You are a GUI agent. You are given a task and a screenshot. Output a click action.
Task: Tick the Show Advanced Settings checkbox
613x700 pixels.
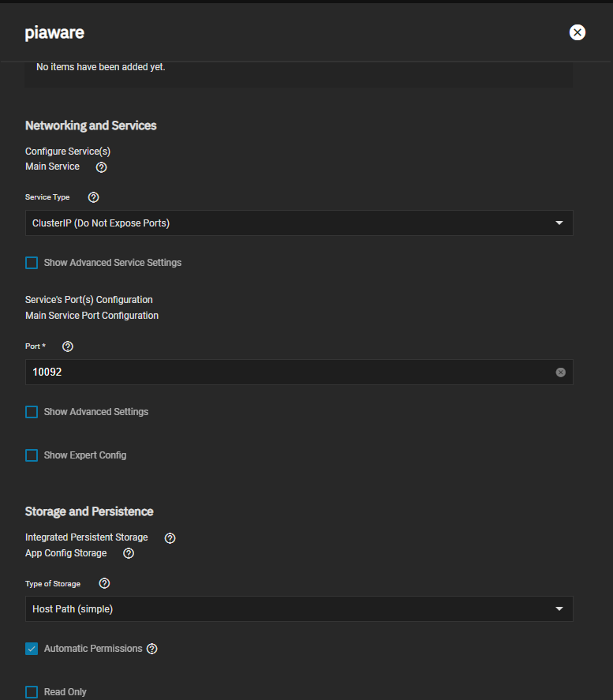32,412
